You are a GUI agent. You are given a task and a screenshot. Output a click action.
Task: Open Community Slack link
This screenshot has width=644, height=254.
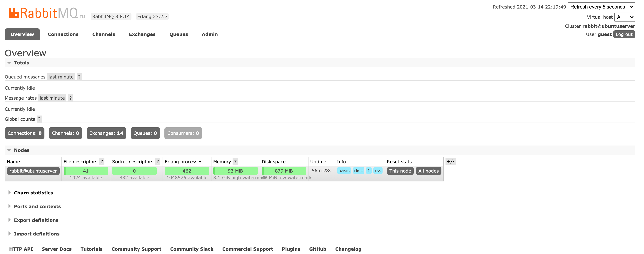pos(192,249)
